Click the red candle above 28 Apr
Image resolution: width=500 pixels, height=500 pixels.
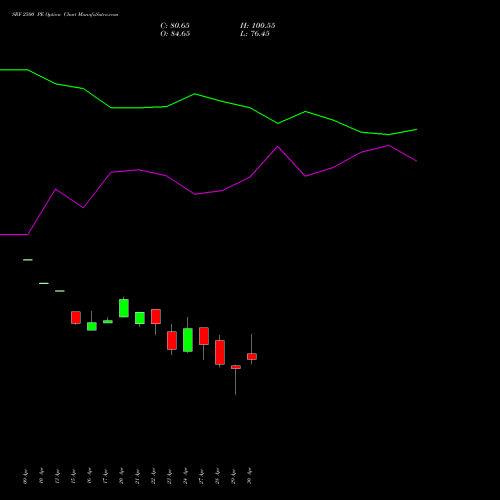[220, 352]
